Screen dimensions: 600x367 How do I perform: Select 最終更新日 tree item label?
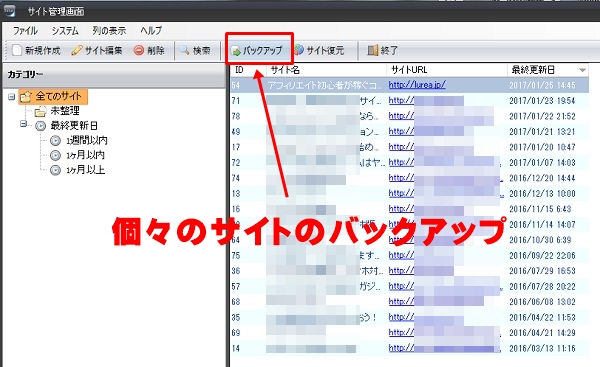pos(74,126)
